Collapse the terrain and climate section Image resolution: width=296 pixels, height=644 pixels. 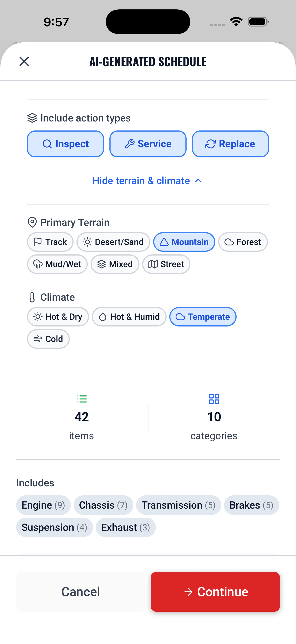(x=148, y=181)
